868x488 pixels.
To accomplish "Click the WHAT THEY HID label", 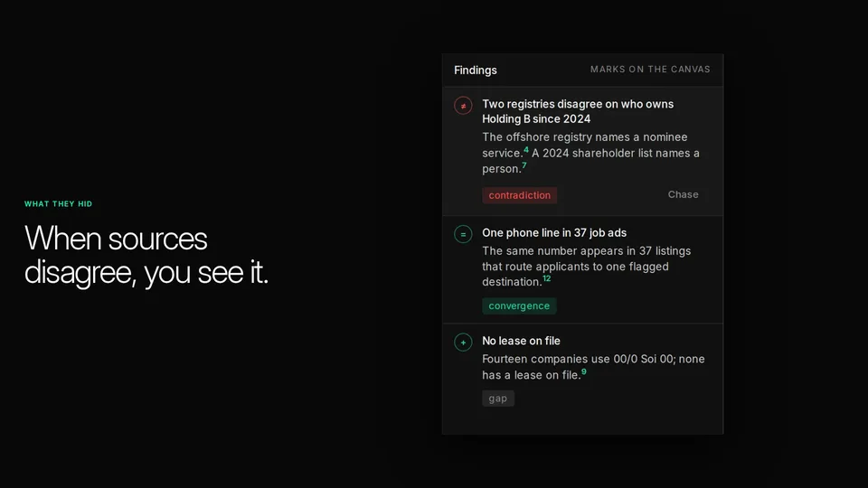I will tap(58, 203).
